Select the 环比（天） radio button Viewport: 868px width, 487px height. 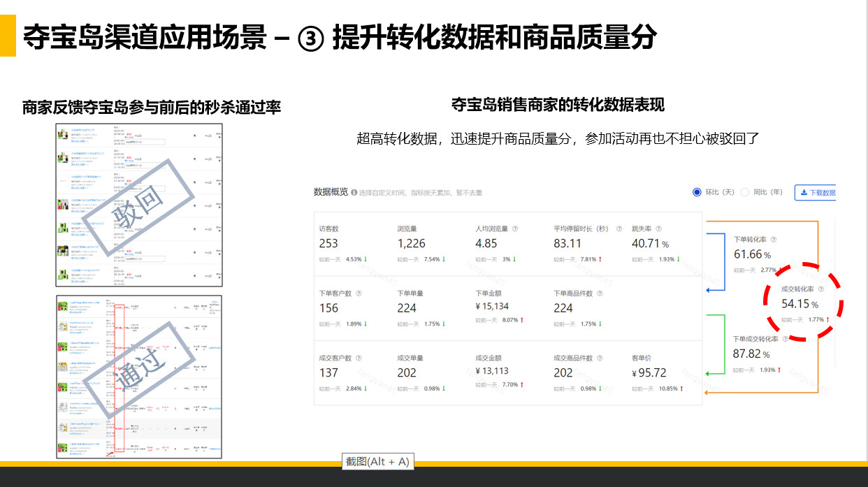(697, 192)
